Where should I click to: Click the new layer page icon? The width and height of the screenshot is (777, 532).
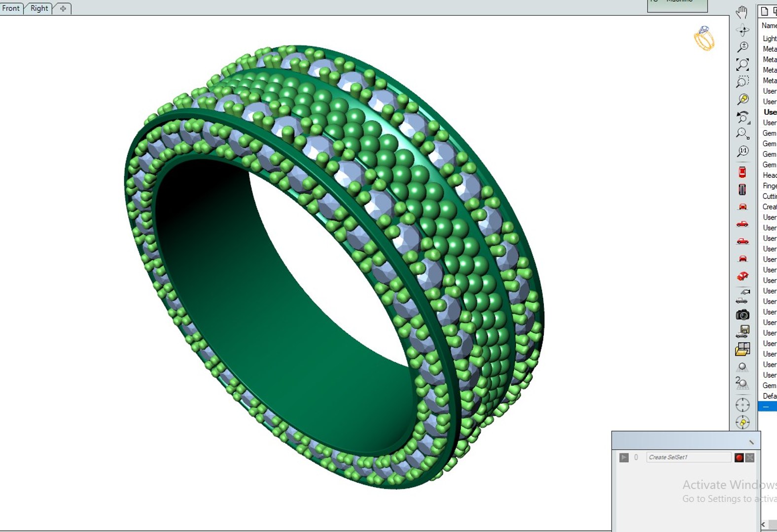[x=764, y=11]
